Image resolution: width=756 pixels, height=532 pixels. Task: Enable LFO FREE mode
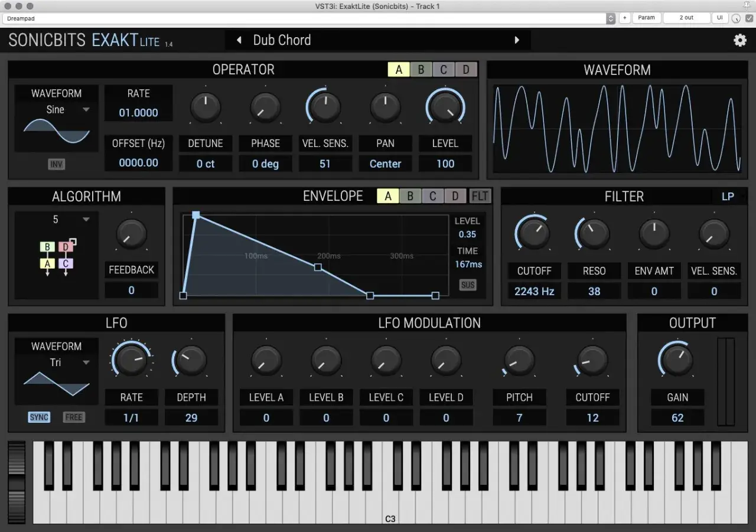(x=74, y=417)
